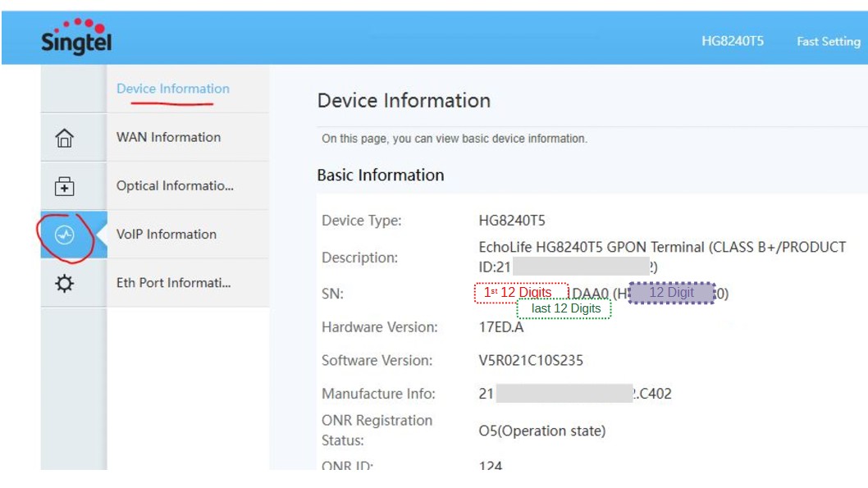Screen dimensions: 868x488
Task: Select the System Information pulse icon
Action: coord(65,235)
